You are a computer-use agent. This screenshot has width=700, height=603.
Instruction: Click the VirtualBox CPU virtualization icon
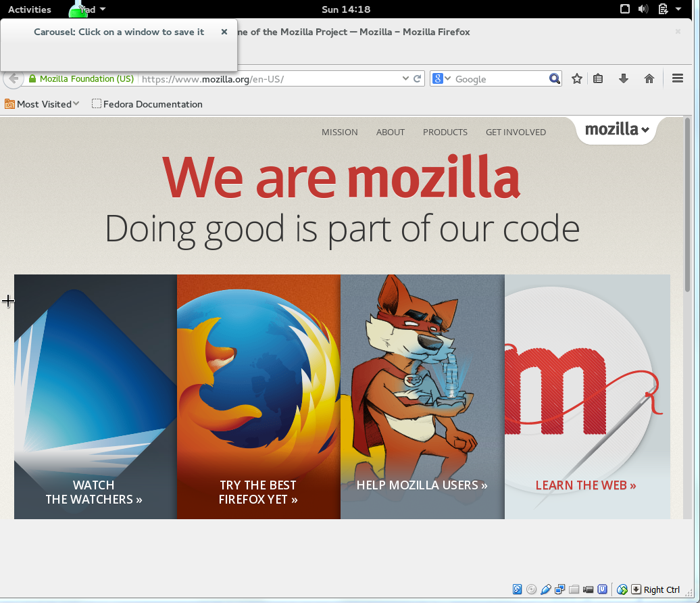[603, 589]
